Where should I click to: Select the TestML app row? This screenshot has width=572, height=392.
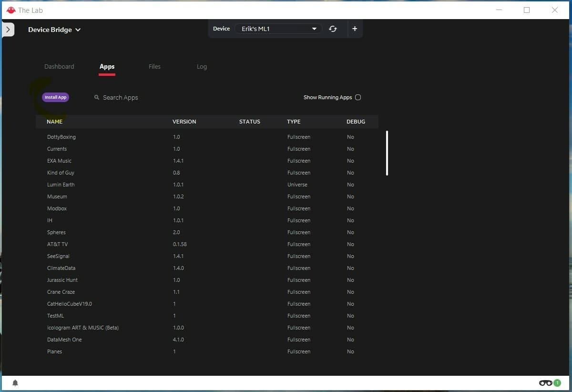(207, 316)
